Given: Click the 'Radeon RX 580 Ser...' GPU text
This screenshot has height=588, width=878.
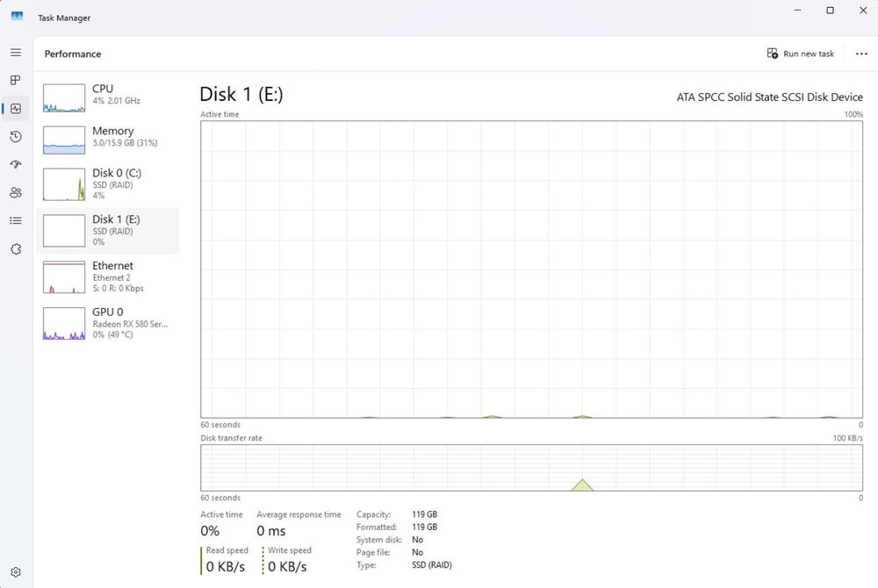Looking at the screenshot, I should tap(130, 324).
